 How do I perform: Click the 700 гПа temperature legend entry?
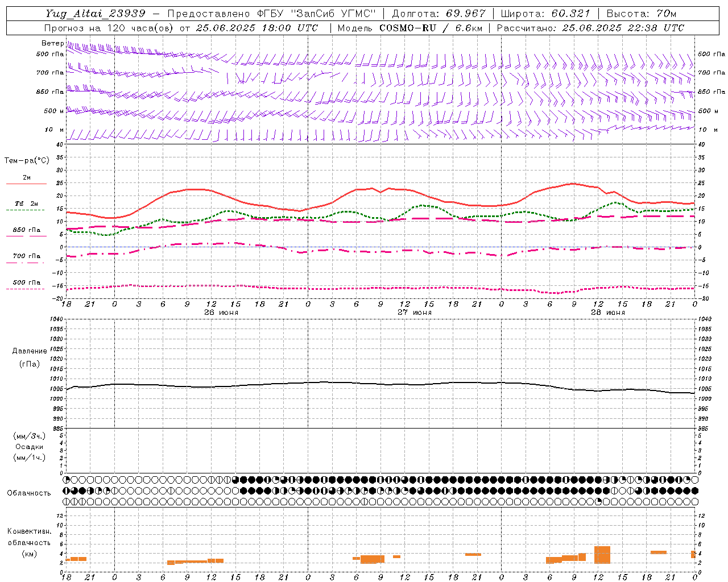[x=27, y=256]
